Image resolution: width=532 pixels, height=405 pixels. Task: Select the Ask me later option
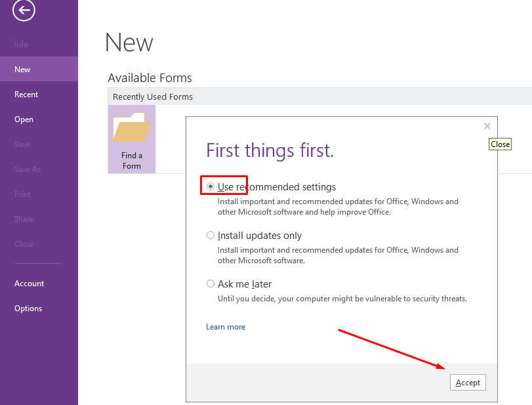point(211,284)
